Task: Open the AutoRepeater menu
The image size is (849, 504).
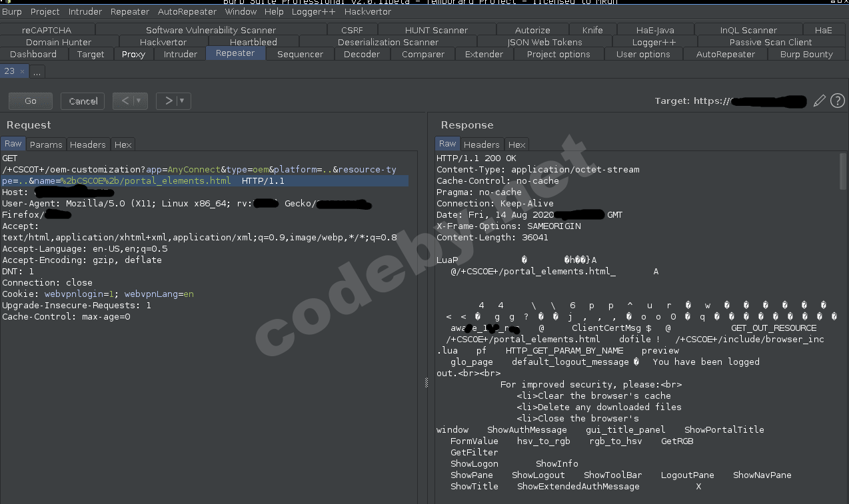Action: click(187, 11)
